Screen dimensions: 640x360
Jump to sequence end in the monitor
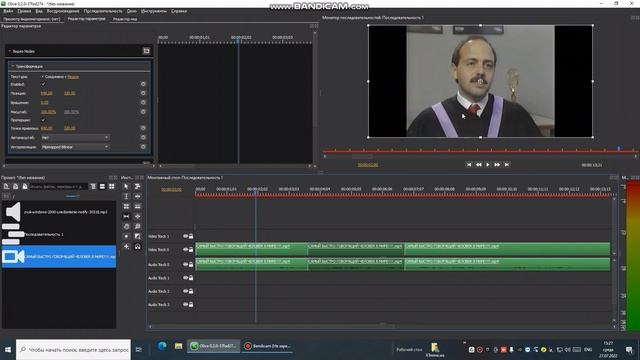507,164
